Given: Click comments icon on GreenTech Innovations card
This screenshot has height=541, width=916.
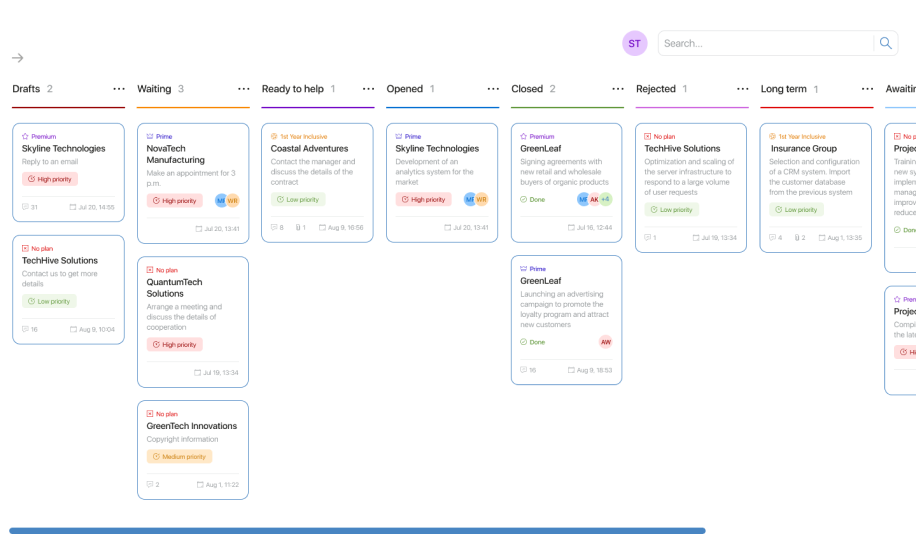Looking at the screenshot, I should click(x=150, y=484).
